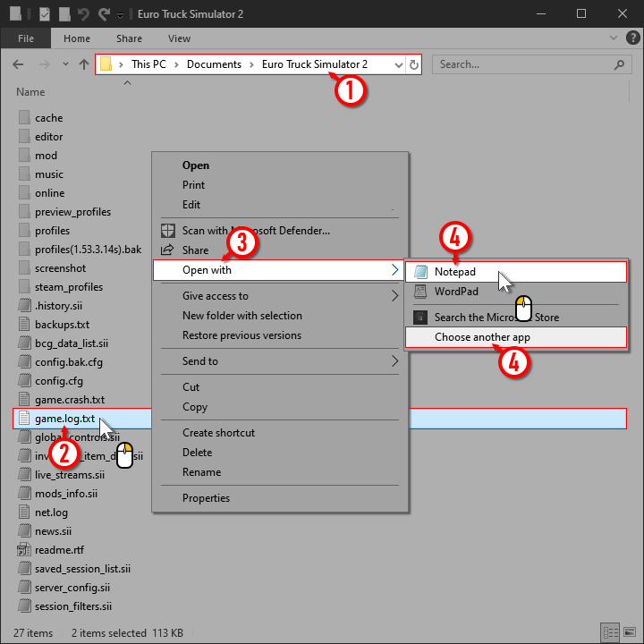Select the editor folder name

click(x=49, y=137)
